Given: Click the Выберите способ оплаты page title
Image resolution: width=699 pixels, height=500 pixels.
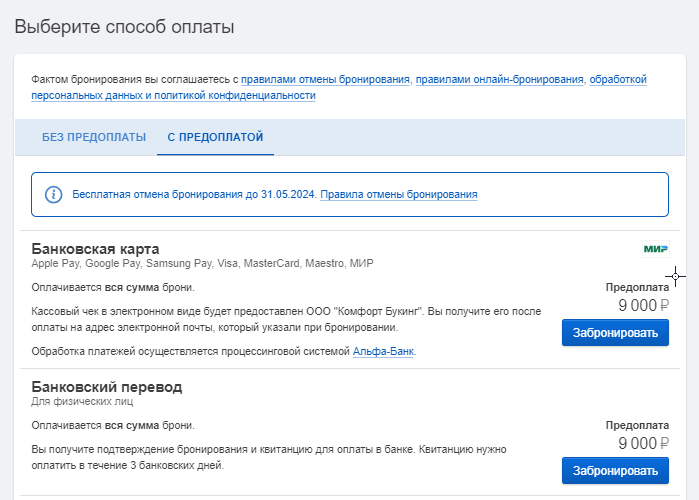Looking at the screenshot, I should [x=124, y=27].
